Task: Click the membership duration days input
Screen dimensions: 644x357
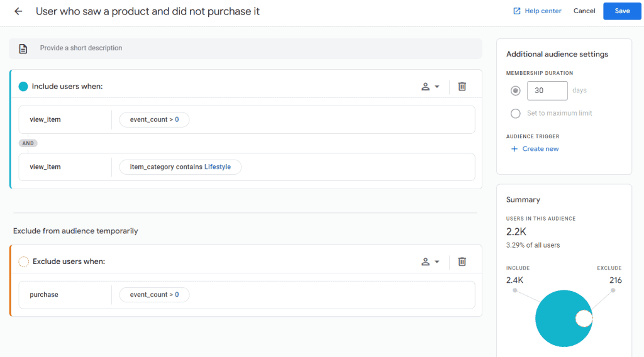Action: point(547,91)
